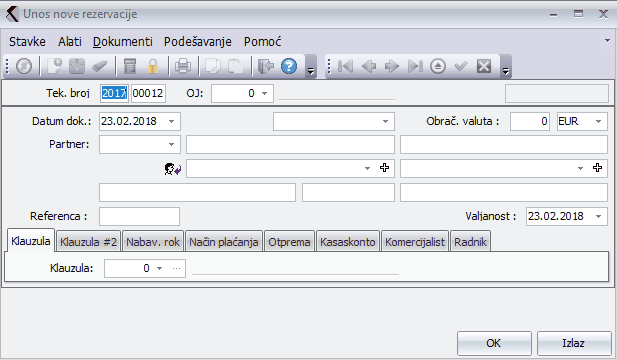
Task: Expand the right contact combo box arrow
Action: point(580,168)
